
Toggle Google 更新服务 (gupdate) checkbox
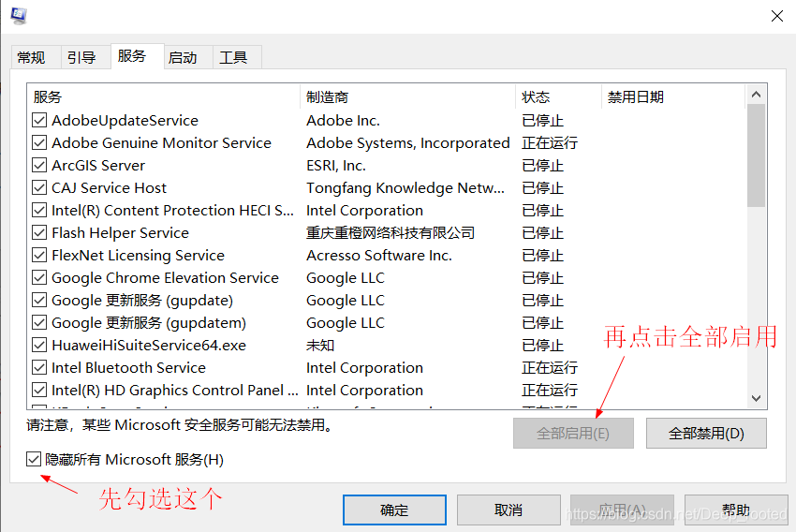pyautogui.click(x=39, y=300)
